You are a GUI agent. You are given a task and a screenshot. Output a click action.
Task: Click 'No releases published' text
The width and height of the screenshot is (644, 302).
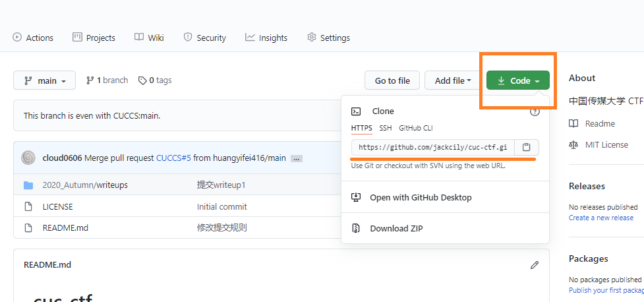coord(603,207)
